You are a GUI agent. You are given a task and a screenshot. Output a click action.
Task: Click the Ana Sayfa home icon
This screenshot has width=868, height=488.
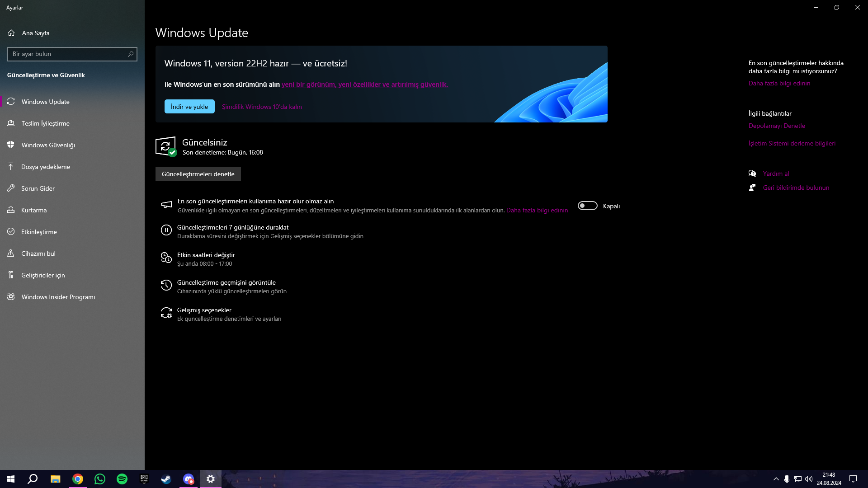tap(11, 33)
